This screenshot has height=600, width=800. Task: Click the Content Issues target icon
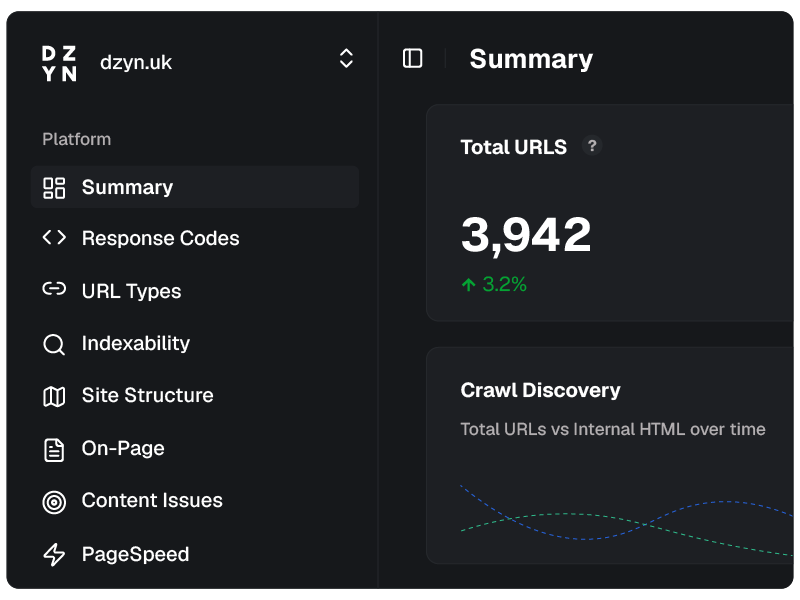(x=54, y=501)
